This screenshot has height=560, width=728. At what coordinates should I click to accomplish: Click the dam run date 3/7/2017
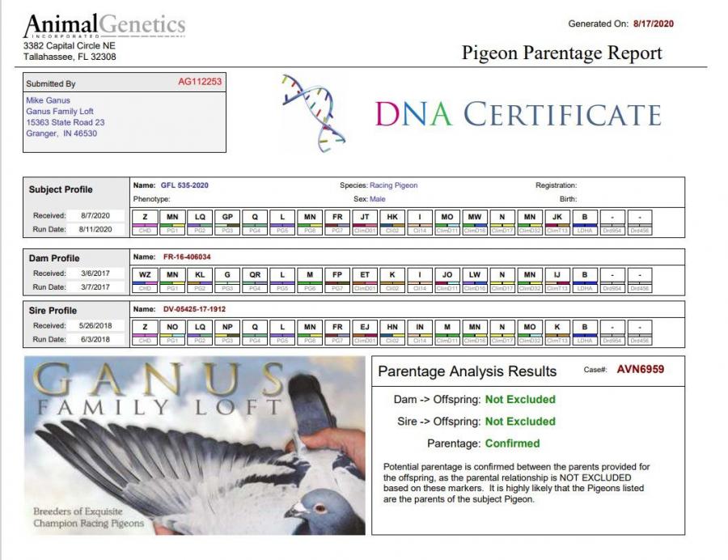coord(95,287)
